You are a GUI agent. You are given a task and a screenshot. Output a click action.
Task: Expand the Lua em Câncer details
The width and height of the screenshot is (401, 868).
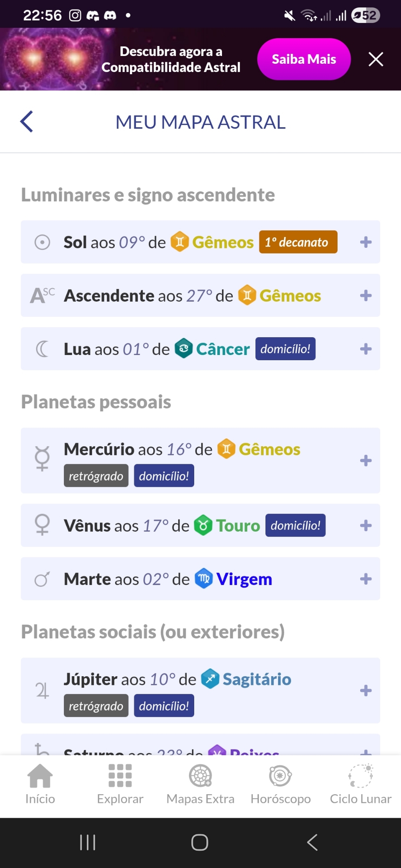(x=366, y=349)
